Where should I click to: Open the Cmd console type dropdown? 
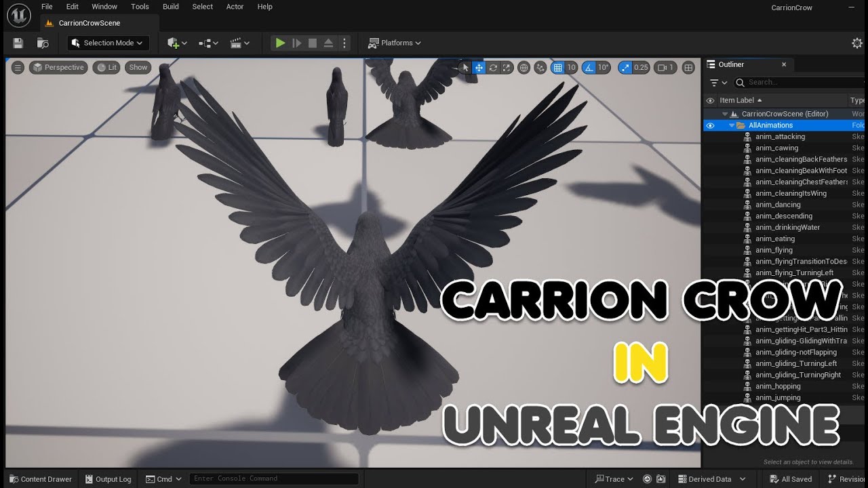click(163, 479)
